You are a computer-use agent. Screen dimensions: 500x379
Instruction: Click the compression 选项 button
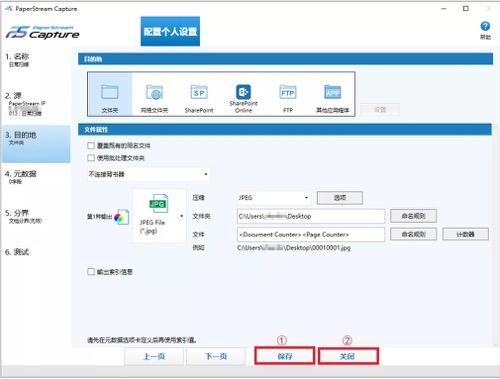pos(340,198)
